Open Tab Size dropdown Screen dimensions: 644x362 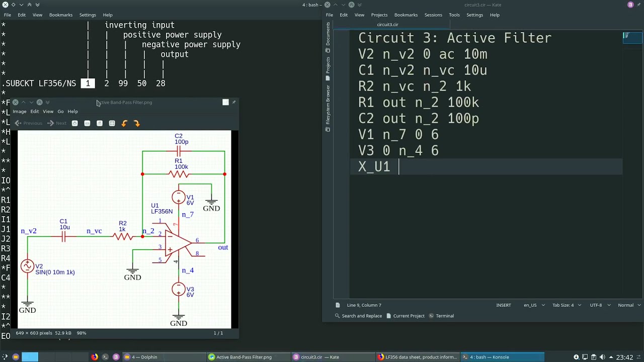567,305
